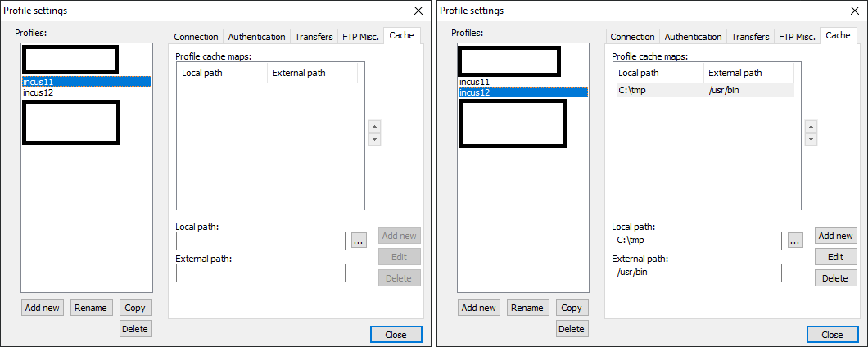
Task: Click Local path column header in right window
Action: click(658, 73)
